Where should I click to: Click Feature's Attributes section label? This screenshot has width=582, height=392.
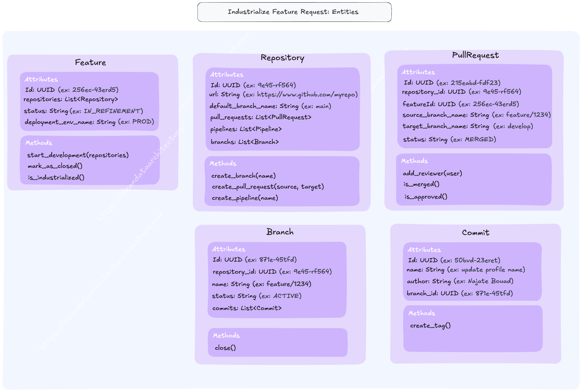click(x=41, y=79)
